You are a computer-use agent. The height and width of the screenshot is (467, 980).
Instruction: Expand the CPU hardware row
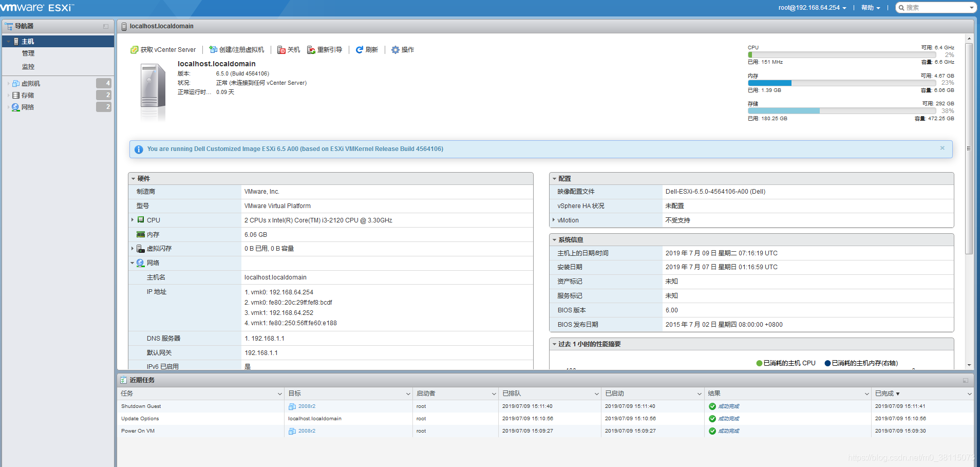[133, 220]
